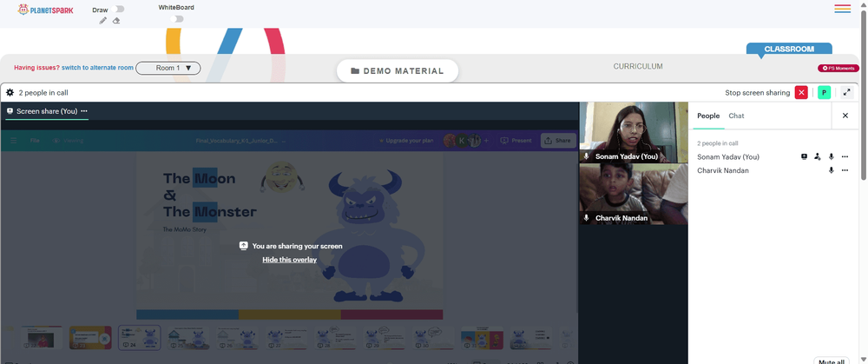Click 'Charvik Nandan' name in People list

click(723, 170)
